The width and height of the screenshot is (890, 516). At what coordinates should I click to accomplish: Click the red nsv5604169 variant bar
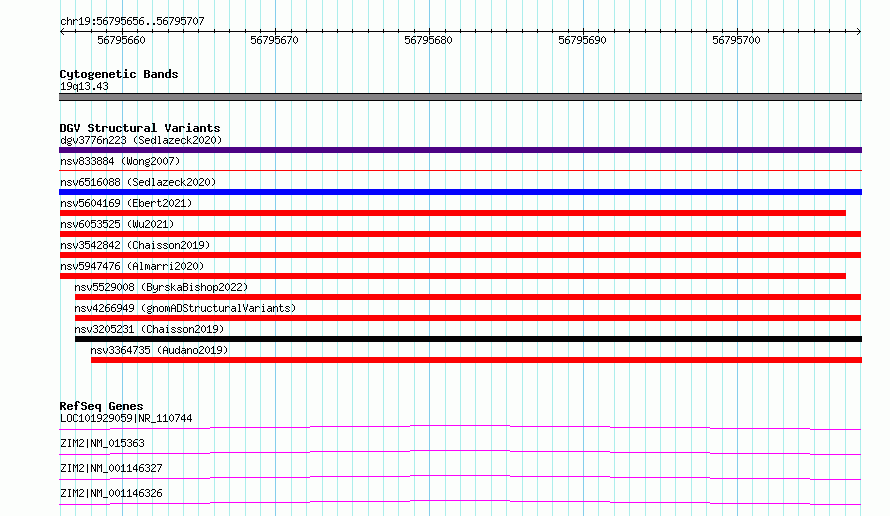(453, 213)
